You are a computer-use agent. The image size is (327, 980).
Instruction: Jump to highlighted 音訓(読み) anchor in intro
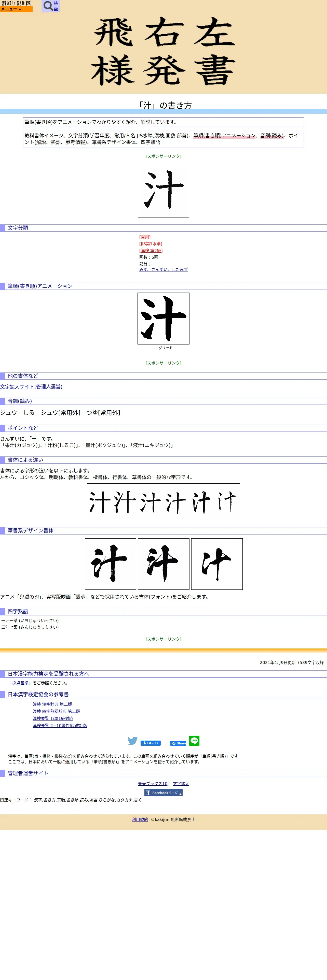point(271,135)
